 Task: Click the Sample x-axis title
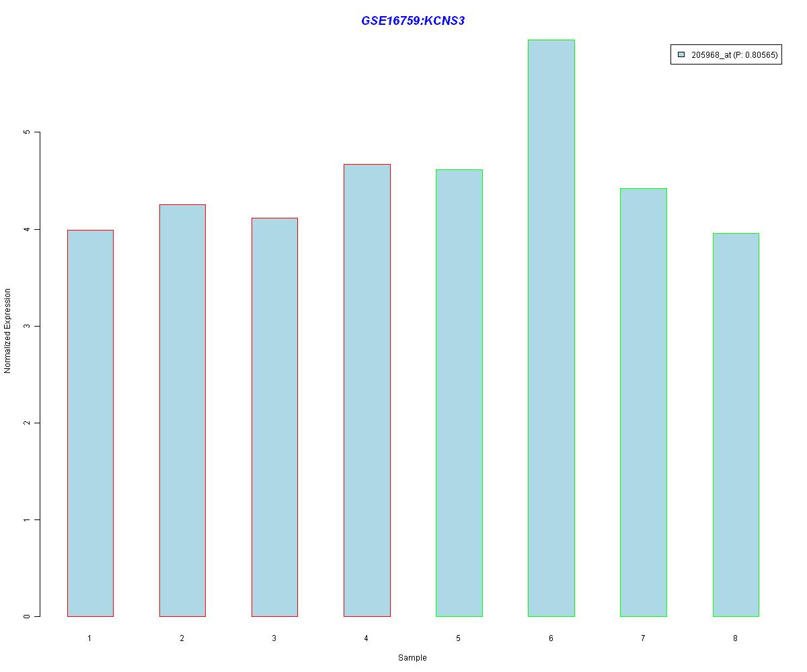412,658
